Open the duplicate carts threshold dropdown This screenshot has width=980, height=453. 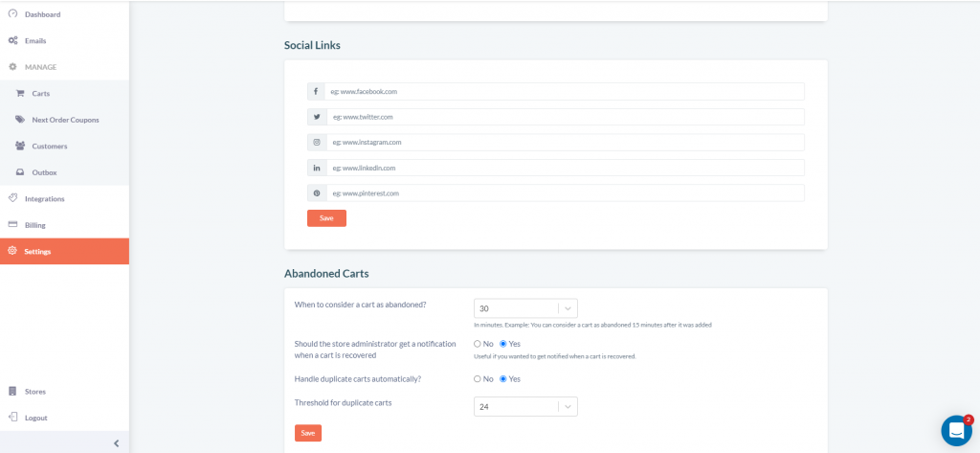[x=525, y=407]
